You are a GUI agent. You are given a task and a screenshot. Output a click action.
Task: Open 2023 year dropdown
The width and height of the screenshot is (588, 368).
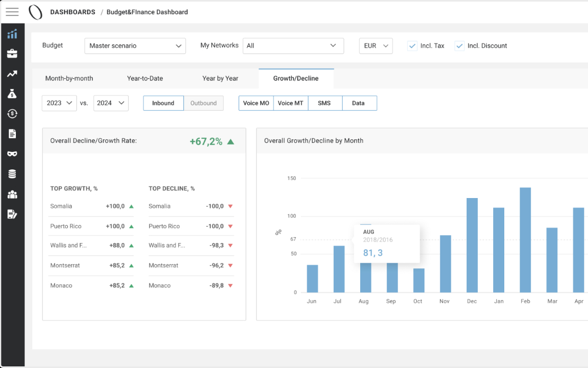click(59, 103)
